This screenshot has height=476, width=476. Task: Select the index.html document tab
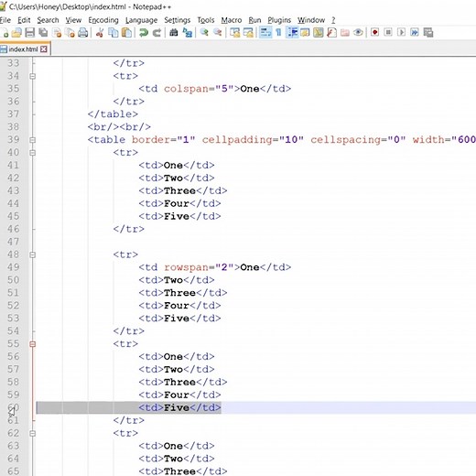pos(23,49)
